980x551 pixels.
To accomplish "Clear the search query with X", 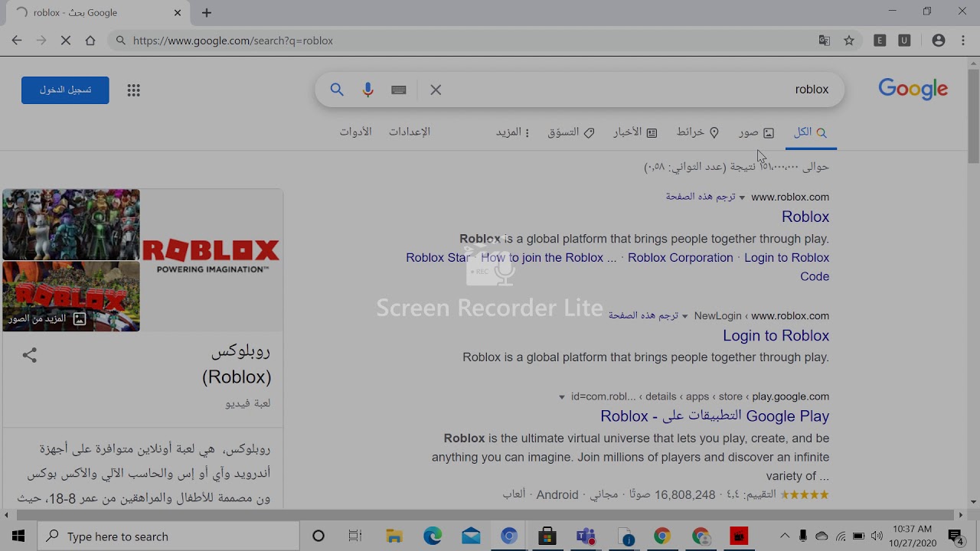I will (436, 90).
